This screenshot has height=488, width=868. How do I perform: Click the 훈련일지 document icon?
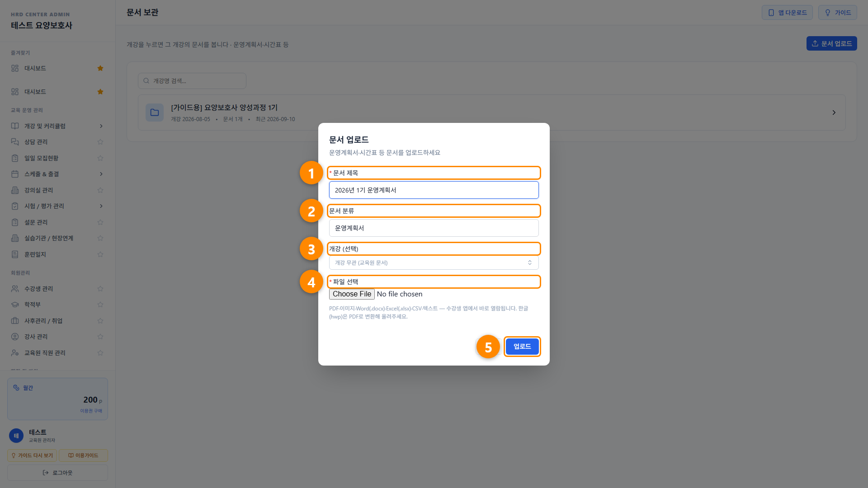click(x=15, y=254)
